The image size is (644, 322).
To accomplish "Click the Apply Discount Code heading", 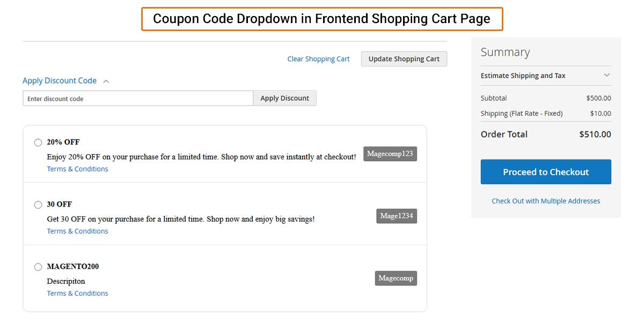I will tap(60, 80).
